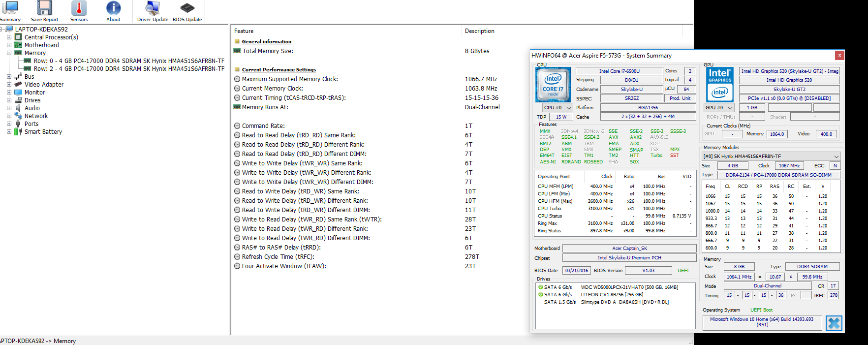Open the About info icon

pos(113,11)
